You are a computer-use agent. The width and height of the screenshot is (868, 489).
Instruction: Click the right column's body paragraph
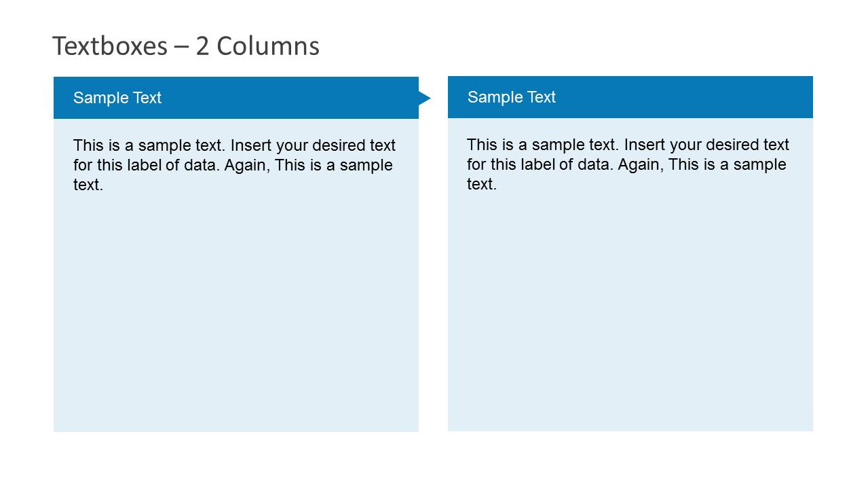click(x=628, y=164)
